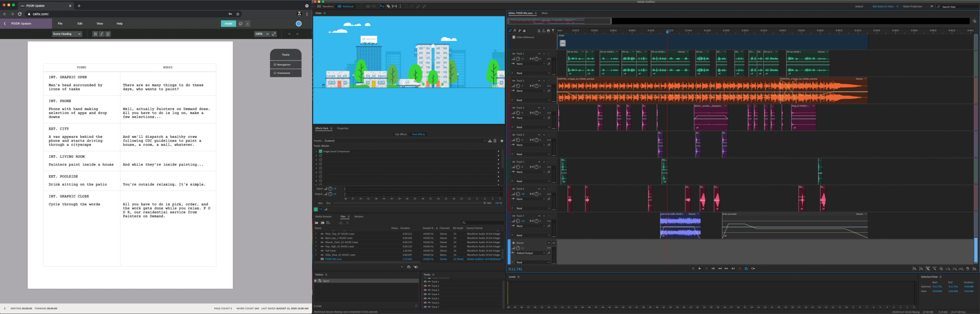Click the red Record button in transport
Image resolution: width=980 pixels, height=314 pixels.
pos(740,268)
